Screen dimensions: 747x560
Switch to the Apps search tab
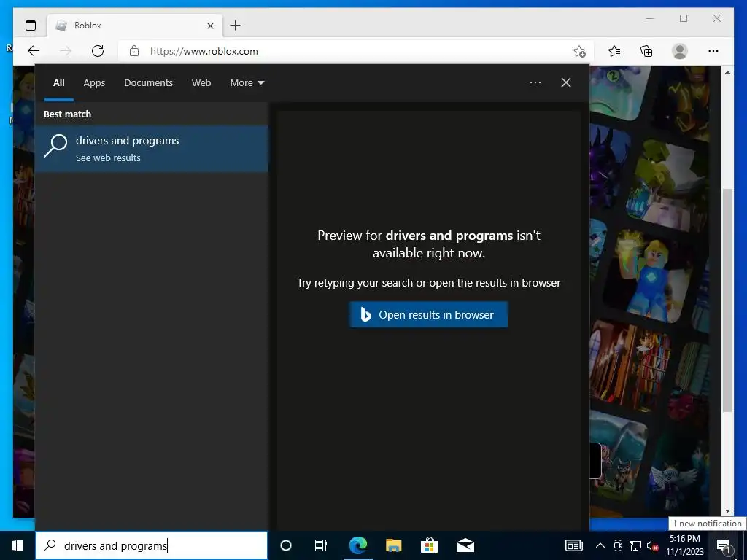[x=94, y=83]
